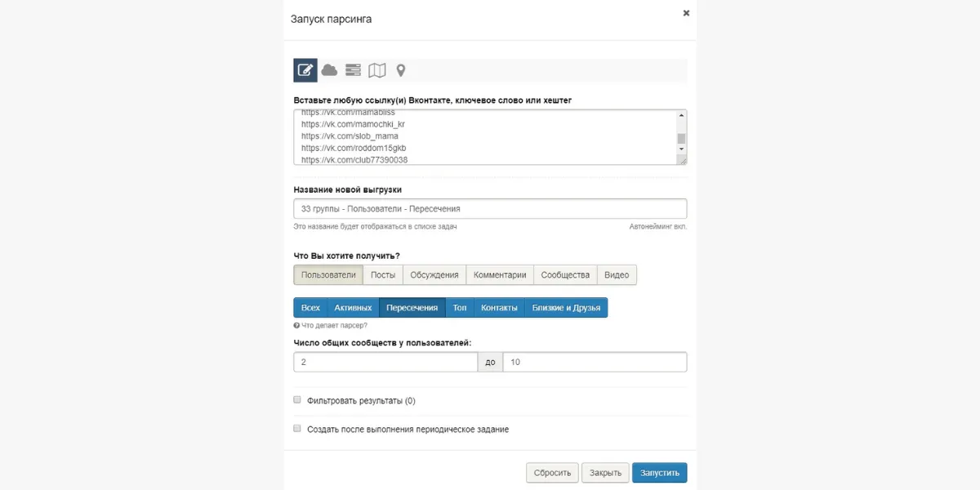Check Создать после выполнения периодическое задание
980x490 pixels.
click(297, 428)
